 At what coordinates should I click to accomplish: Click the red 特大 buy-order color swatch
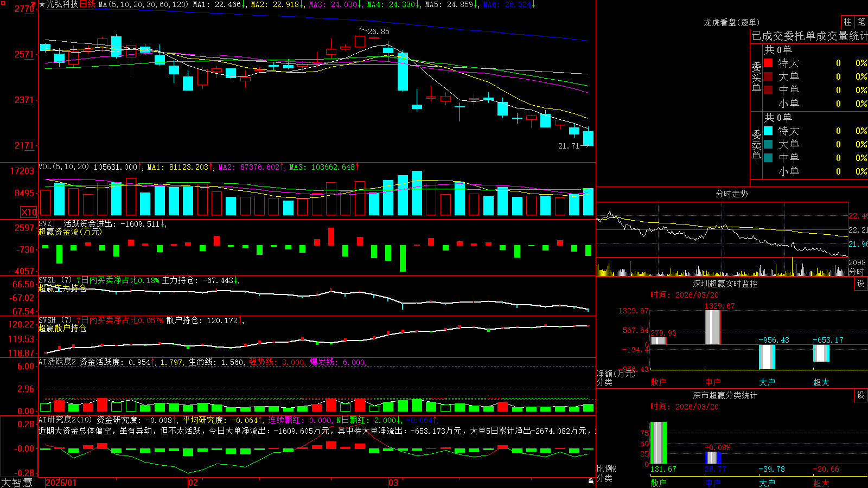click(768, 63)
